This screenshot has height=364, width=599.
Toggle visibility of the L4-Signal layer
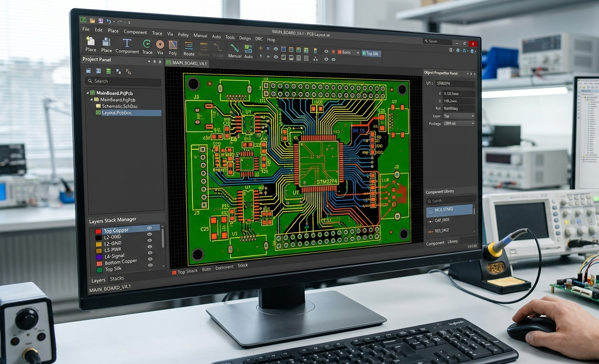coord(150,253)
